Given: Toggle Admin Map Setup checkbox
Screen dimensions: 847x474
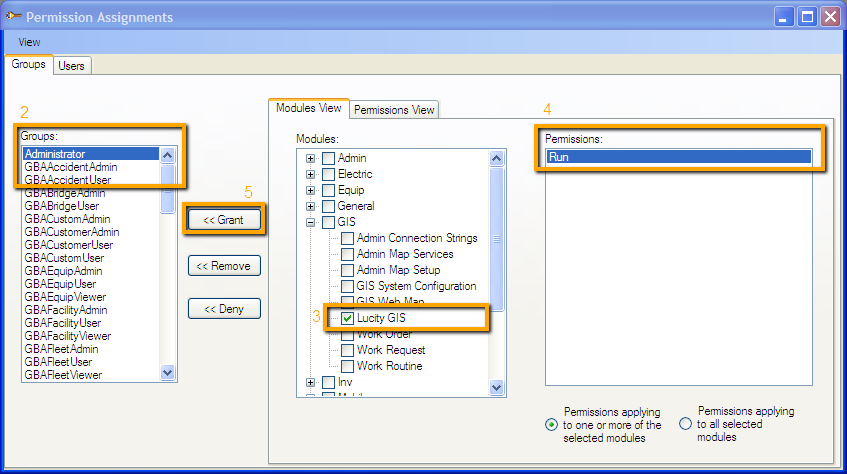Looking at the screenshot, I should (347, 270).
